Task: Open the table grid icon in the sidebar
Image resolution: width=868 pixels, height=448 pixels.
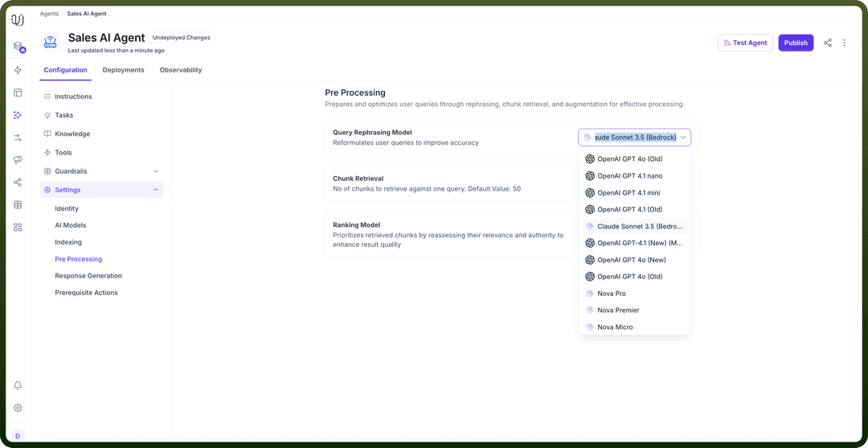Action: (x=18, y=205)
